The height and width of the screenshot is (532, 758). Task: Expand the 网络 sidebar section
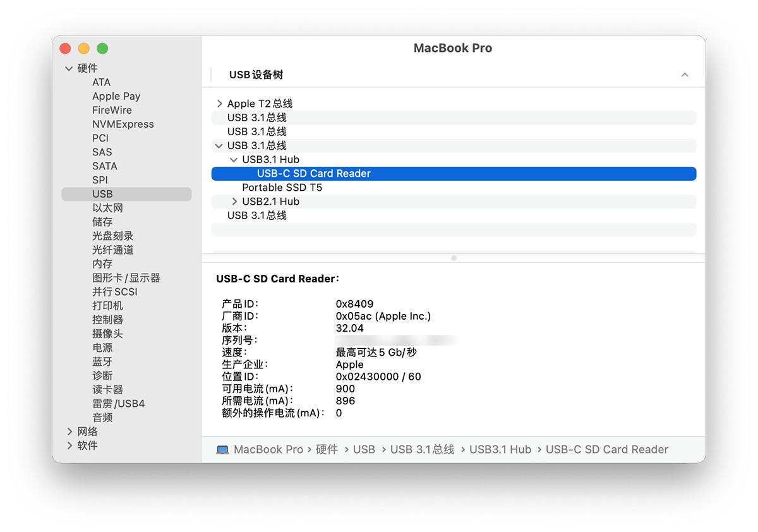(69, 432)
